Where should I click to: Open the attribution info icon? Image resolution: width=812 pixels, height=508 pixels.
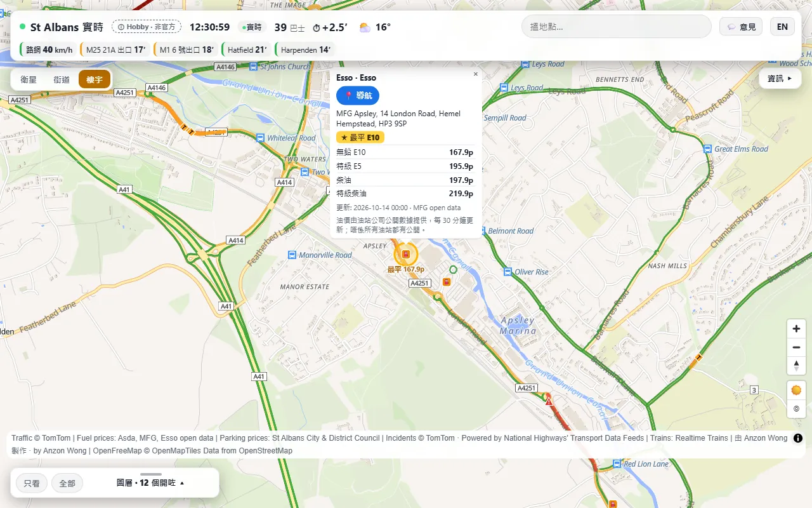click(x=798, y=438)
